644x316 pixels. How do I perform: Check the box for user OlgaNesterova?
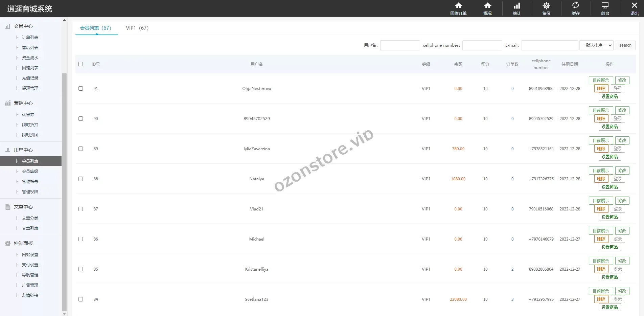click(80, 89)
